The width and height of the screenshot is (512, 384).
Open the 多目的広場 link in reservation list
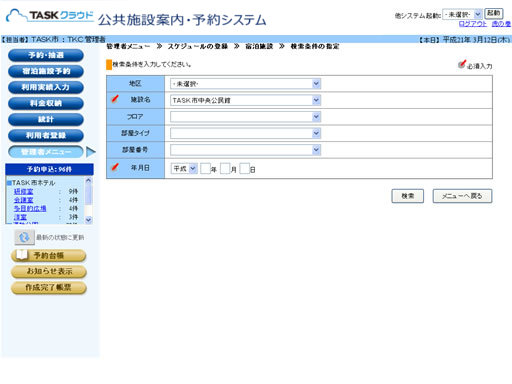[30, 208]
